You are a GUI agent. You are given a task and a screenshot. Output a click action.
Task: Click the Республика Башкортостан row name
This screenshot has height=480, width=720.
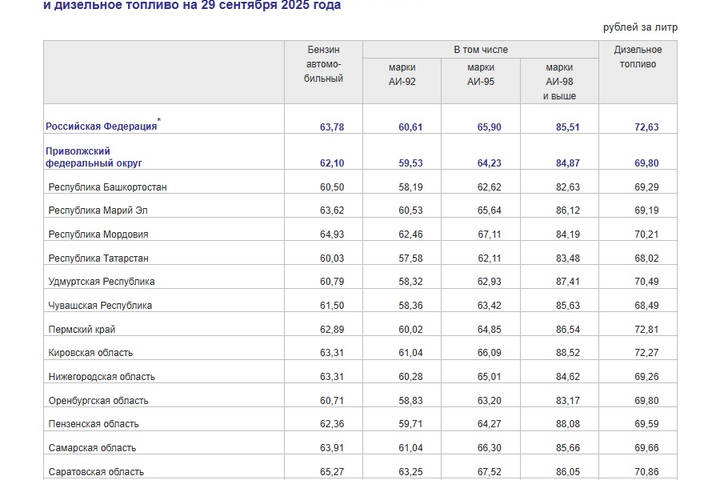[108, 187]
